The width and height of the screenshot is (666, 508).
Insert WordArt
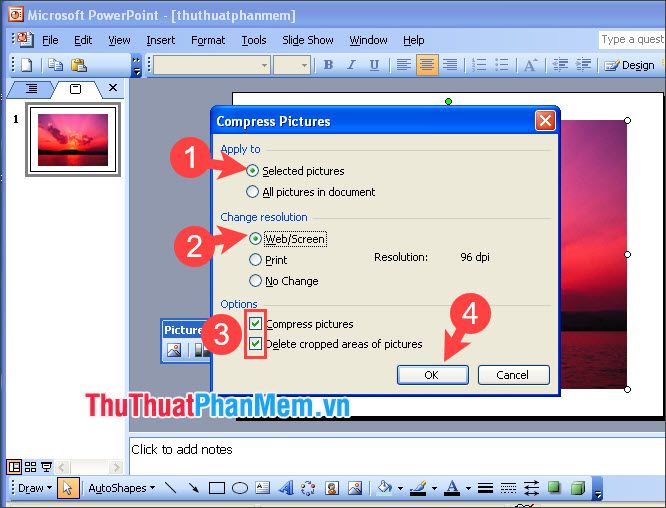[286, 488]
